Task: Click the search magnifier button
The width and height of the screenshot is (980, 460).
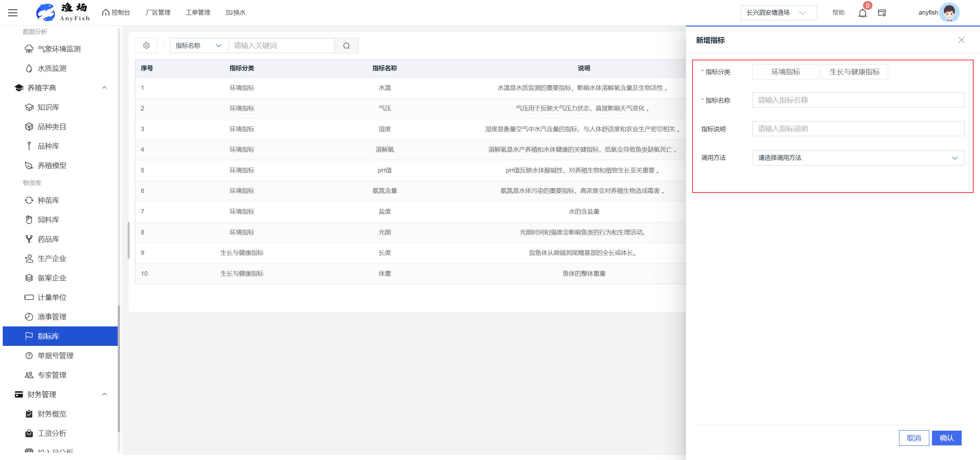Action: (346, 46)
